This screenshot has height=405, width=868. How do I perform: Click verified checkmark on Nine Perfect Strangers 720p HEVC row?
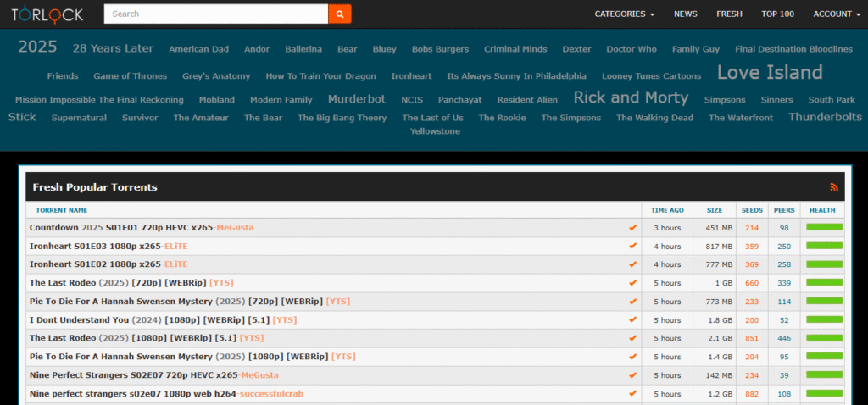point(632,375)
